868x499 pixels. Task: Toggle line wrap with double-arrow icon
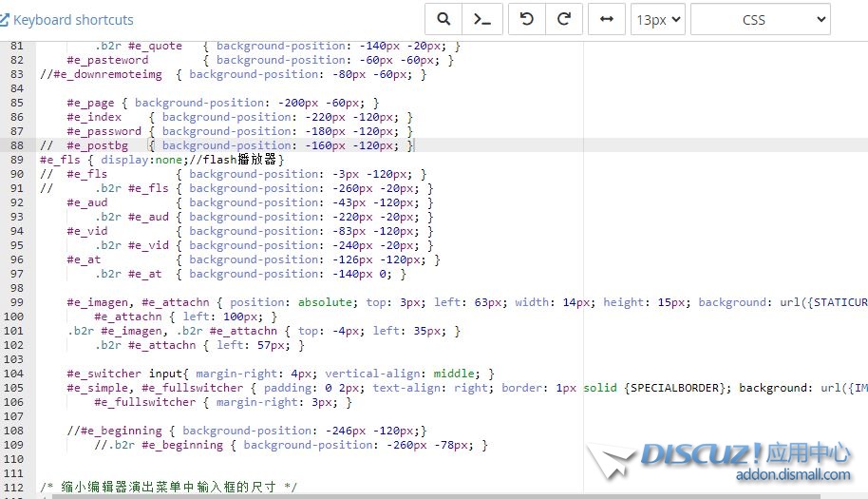click(606, 20)
